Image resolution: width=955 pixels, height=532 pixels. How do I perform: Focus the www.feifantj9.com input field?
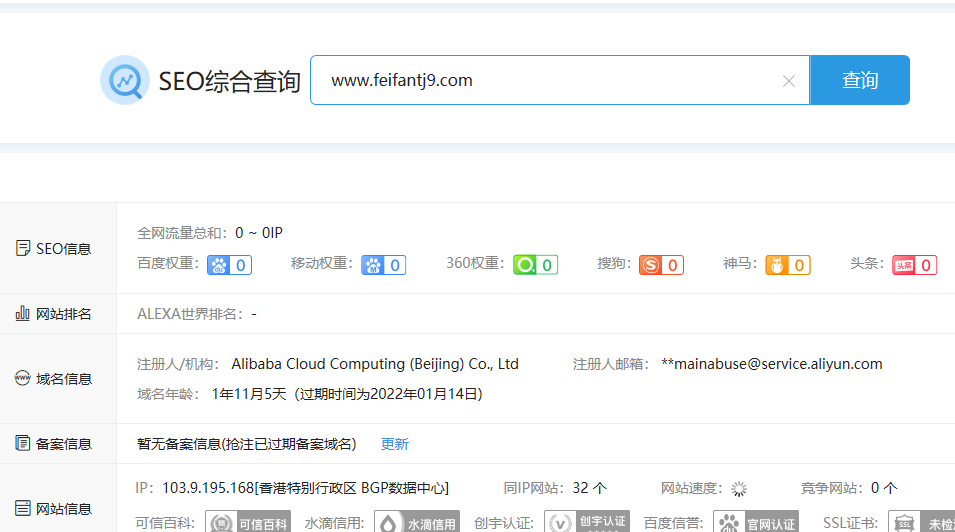pyautogui.click(x=560, y=80)
